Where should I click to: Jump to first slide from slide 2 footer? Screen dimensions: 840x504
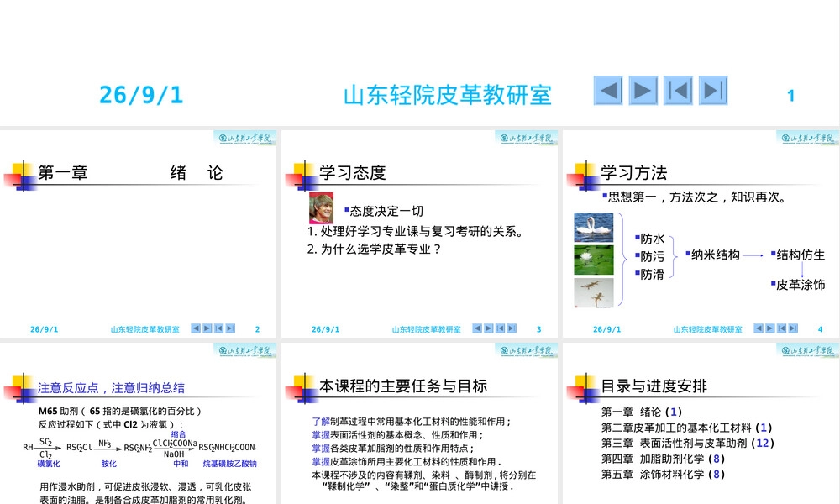[x=218, y=328]
